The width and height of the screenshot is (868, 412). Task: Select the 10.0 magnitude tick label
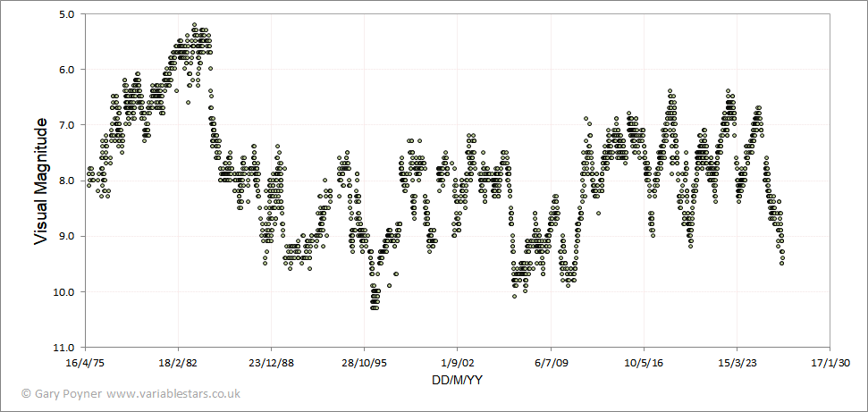coord(69,292)
